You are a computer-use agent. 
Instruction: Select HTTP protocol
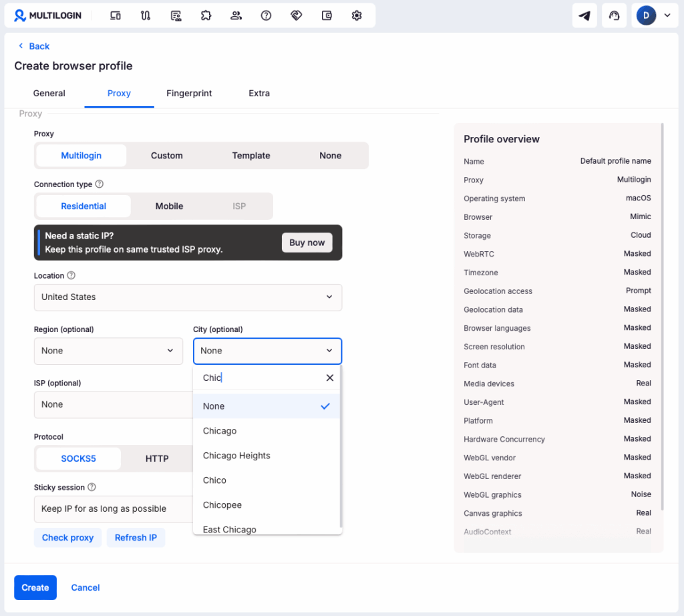coord(157,458)
